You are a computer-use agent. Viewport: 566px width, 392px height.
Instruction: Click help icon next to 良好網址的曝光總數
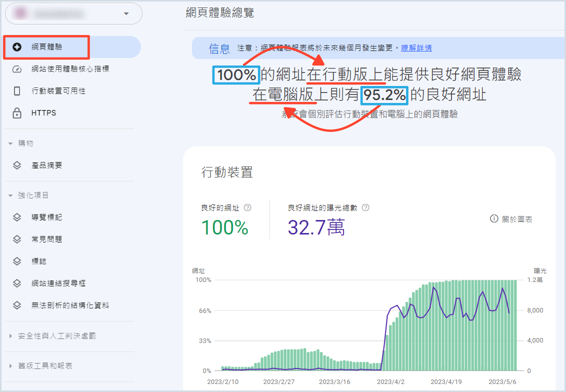pos(365,208)
